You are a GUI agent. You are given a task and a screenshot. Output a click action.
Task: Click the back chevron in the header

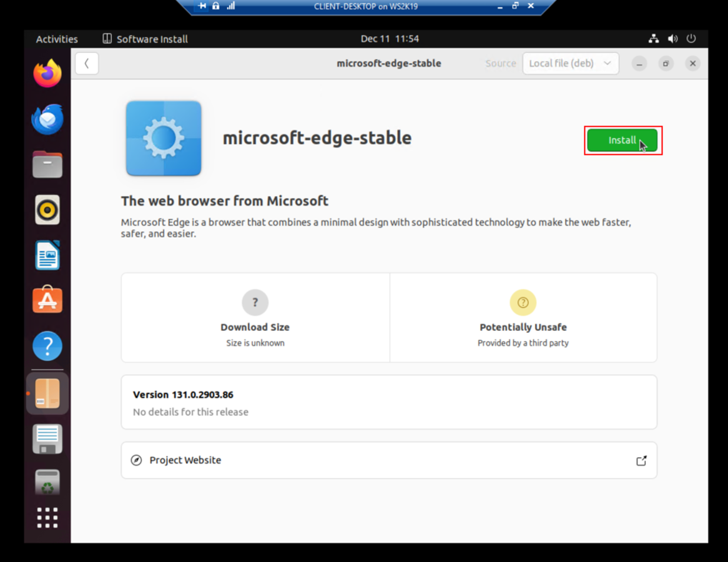coord(86,63)
